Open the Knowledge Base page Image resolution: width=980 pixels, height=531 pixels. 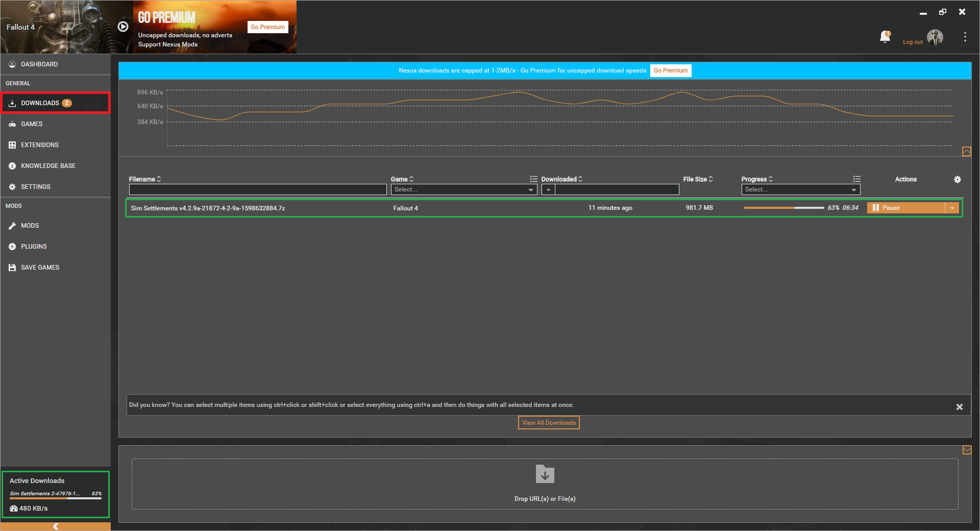click(56, 166)
